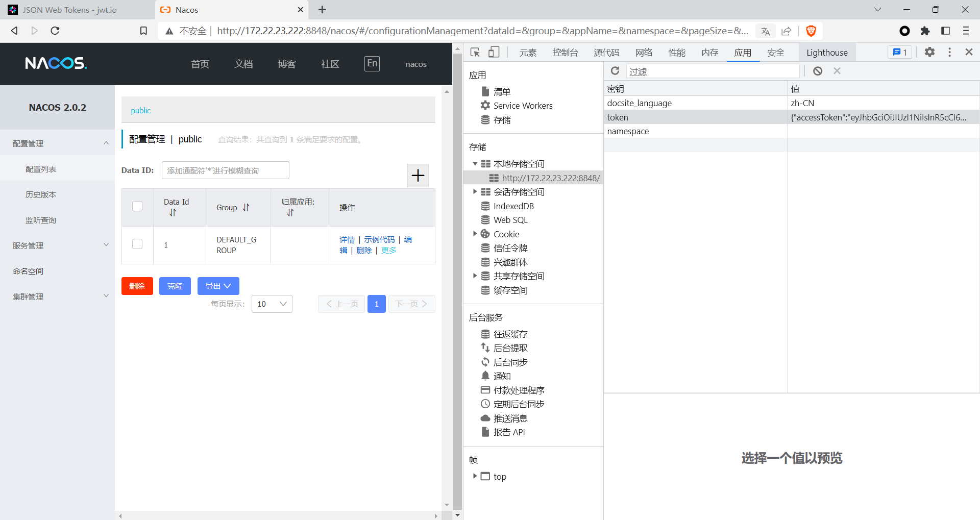Expand 服务管理 sidebar menu
The height and width of the screenshot is (520, 980).
pyautogui.click(x=57, y=245)
